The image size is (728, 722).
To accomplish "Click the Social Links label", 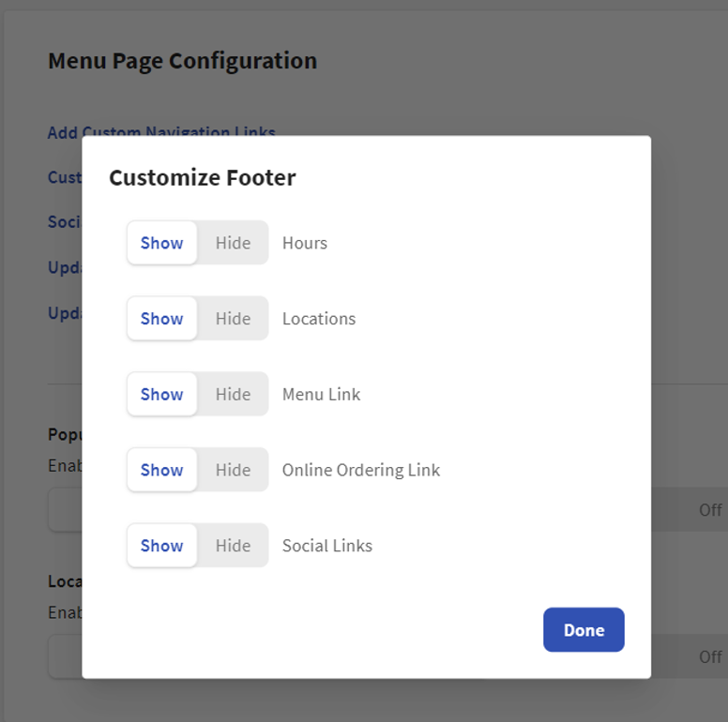I will [x=327, y=546].
